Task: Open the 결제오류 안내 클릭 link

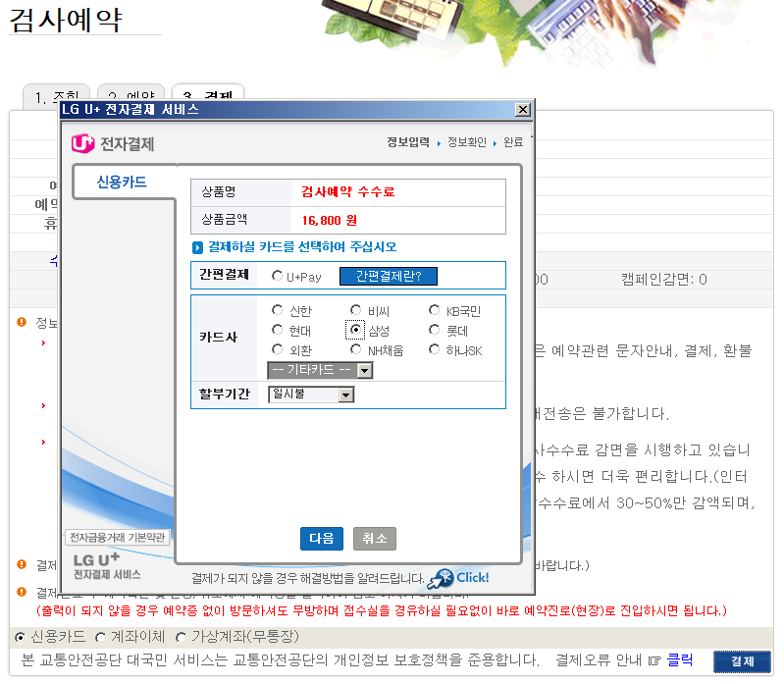Action: click(x=680, y=660)
